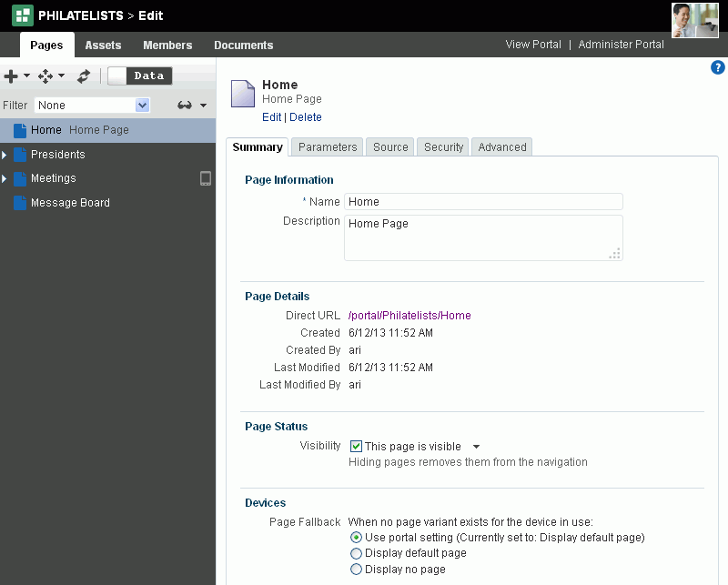
Task: Click the large Home page document icon
Action: pos(243,94)
